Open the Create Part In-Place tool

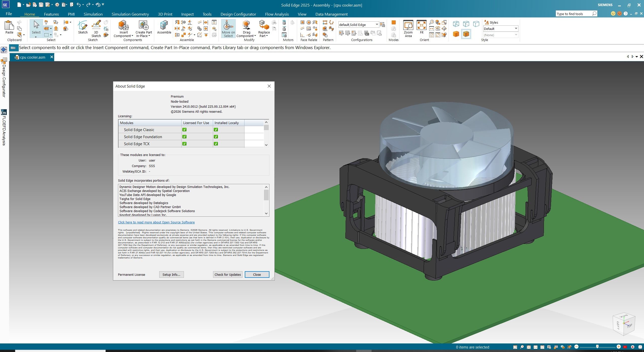click(143, 28)
